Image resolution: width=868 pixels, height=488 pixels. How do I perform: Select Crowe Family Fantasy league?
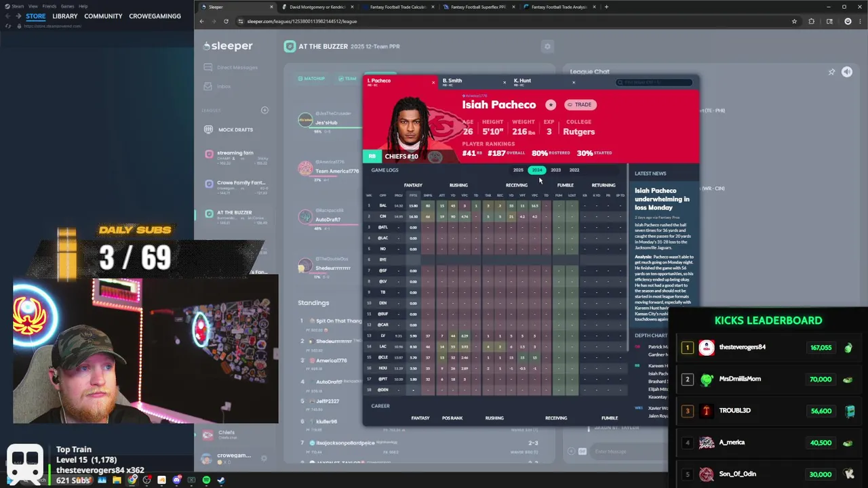[x=236, y=186]
